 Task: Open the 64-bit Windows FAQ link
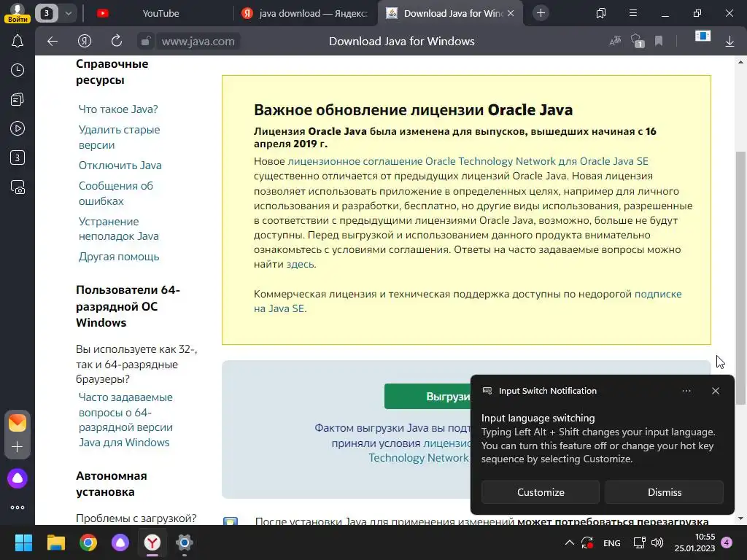tap(125, 419)
